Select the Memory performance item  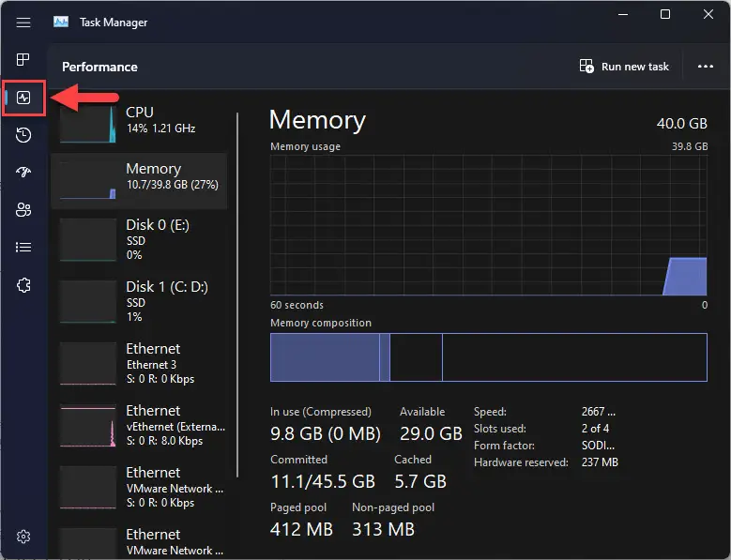point(139,181)
